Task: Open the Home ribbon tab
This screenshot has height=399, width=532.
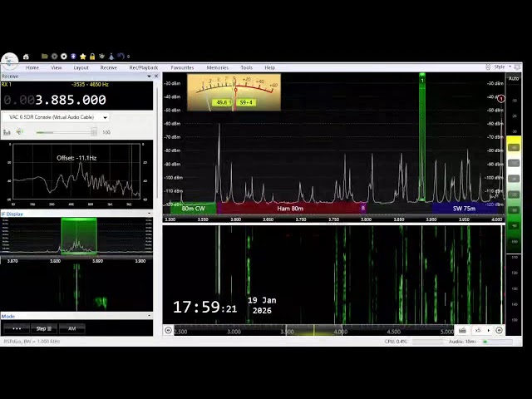Action: coord(32,67)
